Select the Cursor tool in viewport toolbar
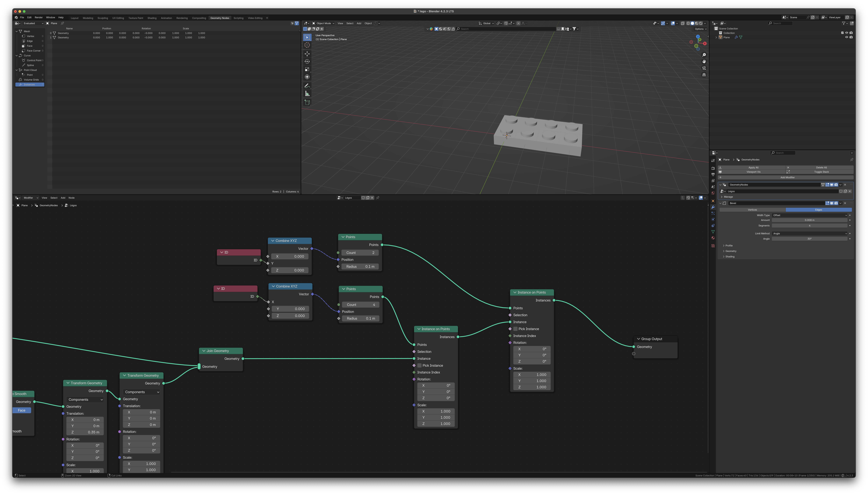The width and height of the screenshot is (868, 494). (x=307, y=45)
